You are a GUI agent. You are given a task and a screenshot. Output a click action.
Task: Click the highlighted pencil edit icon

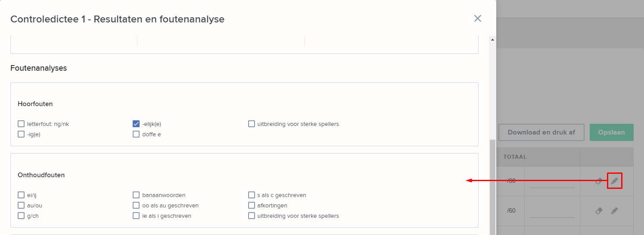tap(615, 181)
